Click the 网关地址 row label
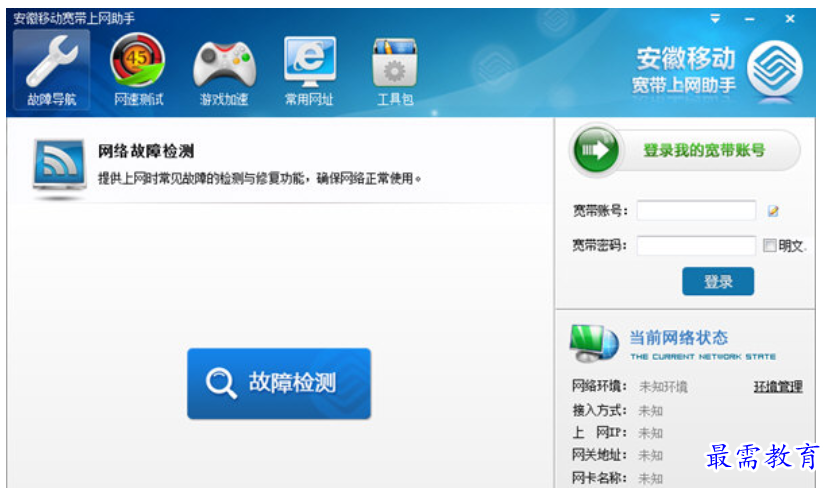The height and width of the screenshot is (488, 828). click(x=599, y=455)
